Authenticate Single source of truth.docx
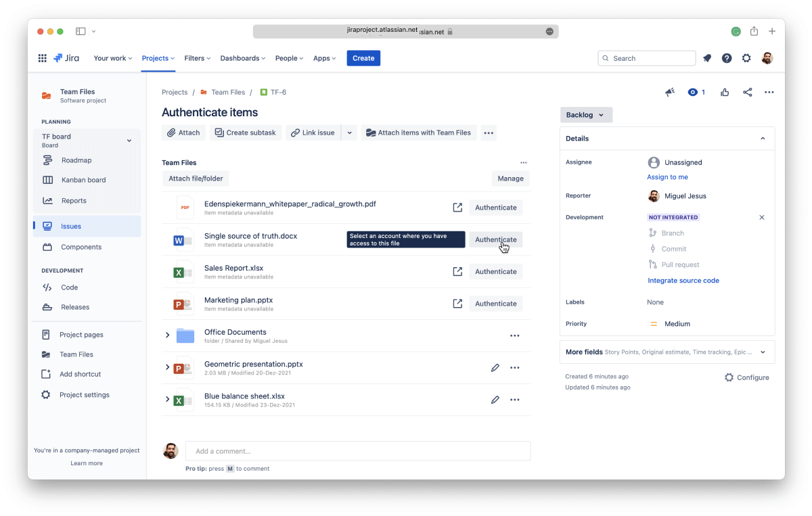Screen dimensions: 812x516 pos(496,239)
